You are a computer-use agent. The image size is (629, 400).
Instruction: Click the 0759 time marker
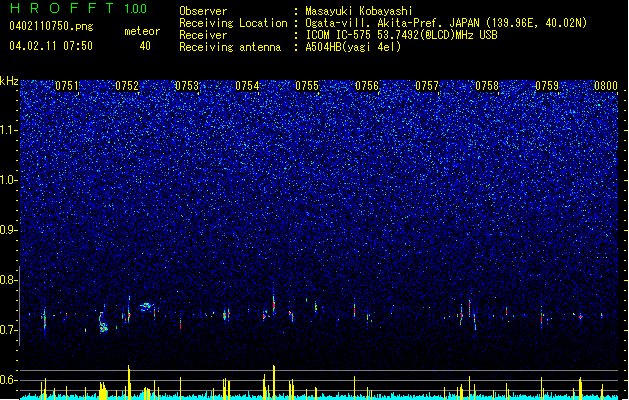(x=547, y=86)
